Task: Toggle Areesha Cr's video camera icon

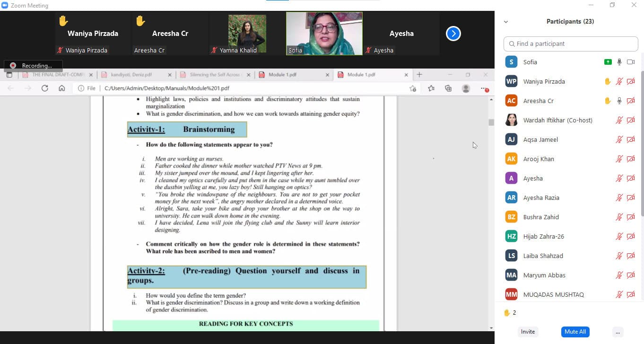Action: (x=630, y=101)
